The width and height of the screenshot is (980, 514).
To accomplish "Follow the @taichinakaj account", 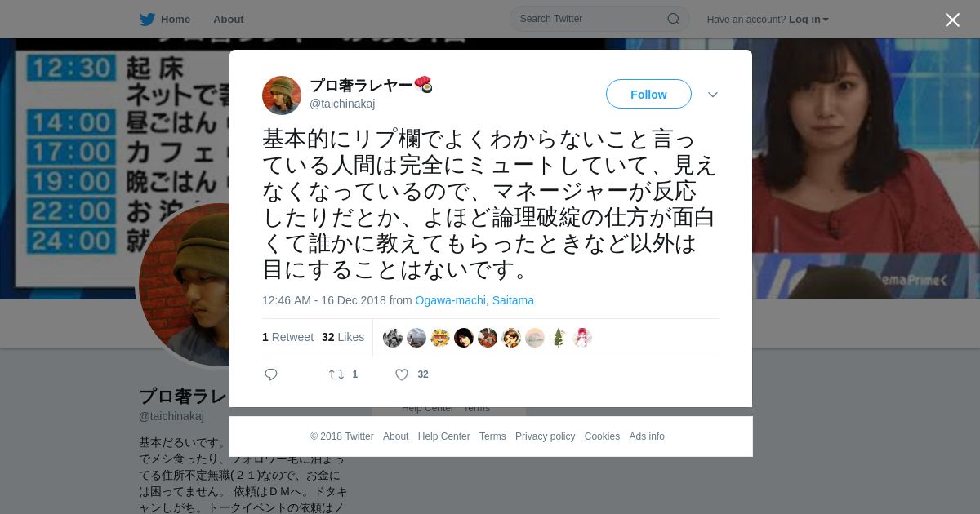I will tap(648, 94).
